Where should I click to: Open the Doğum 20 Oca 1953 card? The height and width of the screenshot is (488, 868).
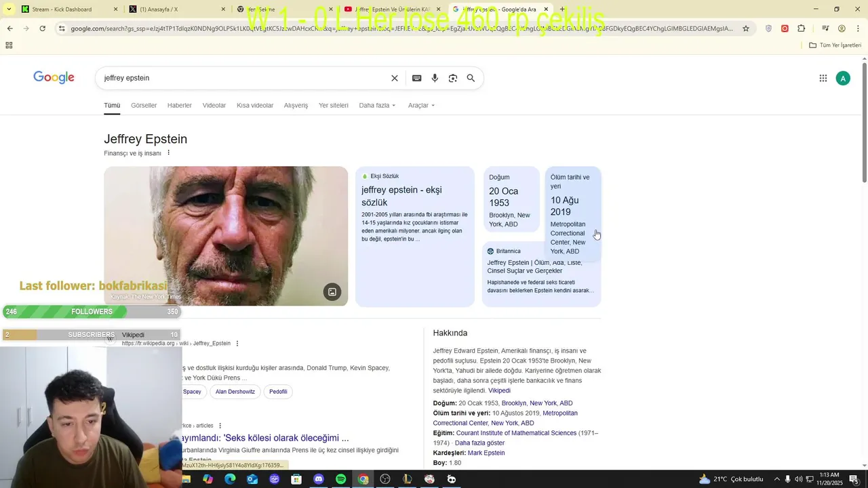point(511,201)
